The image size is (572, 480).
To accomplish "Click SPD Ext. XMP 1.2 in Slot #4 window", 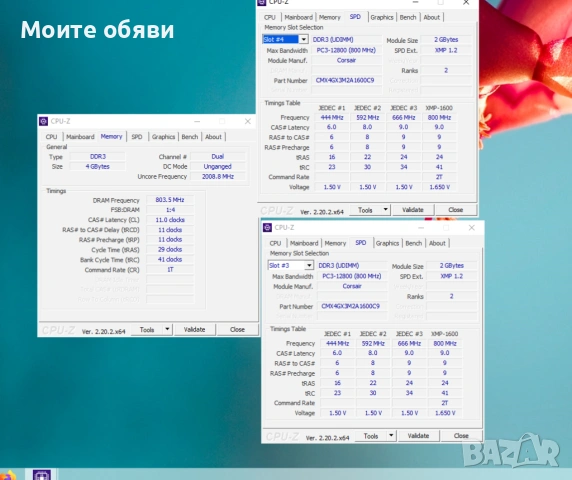I will click(446, 50).
